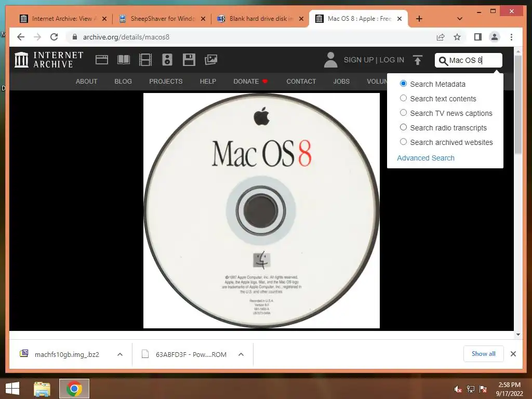Click the page vertical scrollbar thumb
The width and height of the screenshot is (532, 399).
[x=518, y=104]
